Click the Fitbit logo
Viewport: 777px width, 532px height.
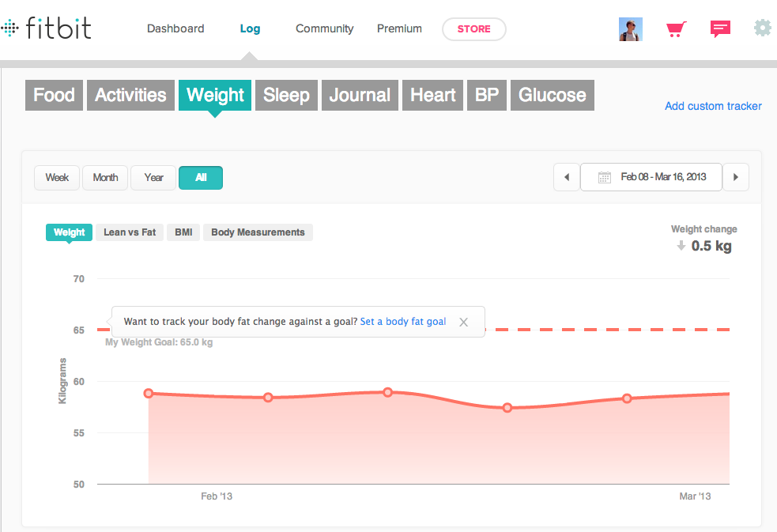pyautogui.click(x=47, y=29)
